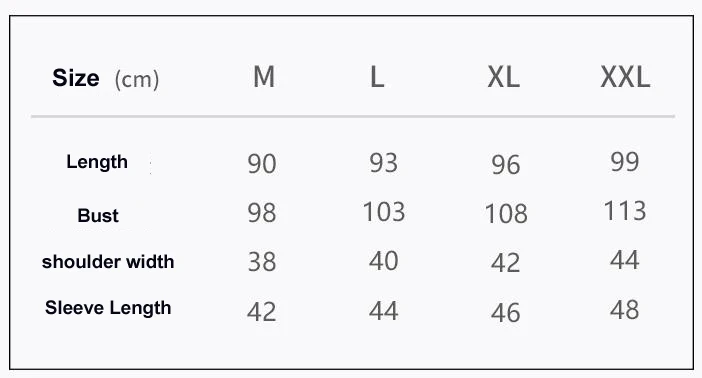
Task: Select the XL size column header
Action: tap(504, 77)
